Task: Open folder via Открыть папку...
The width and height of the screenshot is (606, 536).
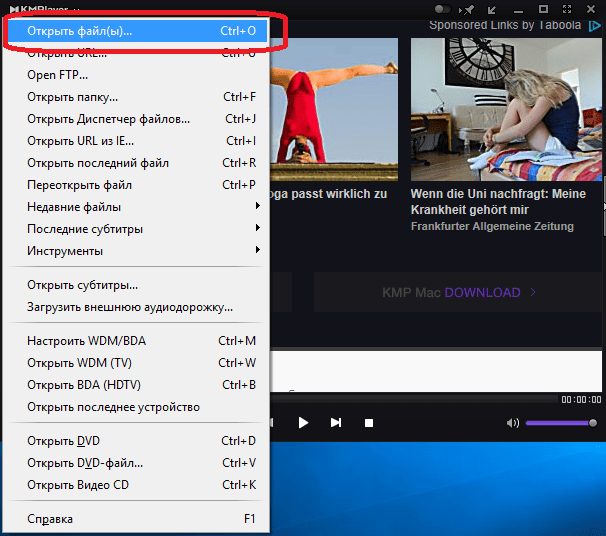Action: point(138,97)
